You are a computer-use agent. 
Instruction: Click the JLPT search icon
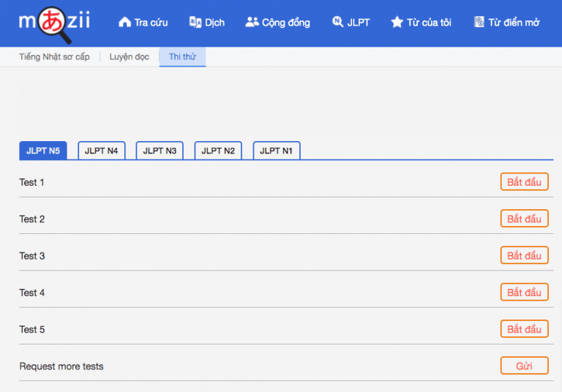point(337,23)
